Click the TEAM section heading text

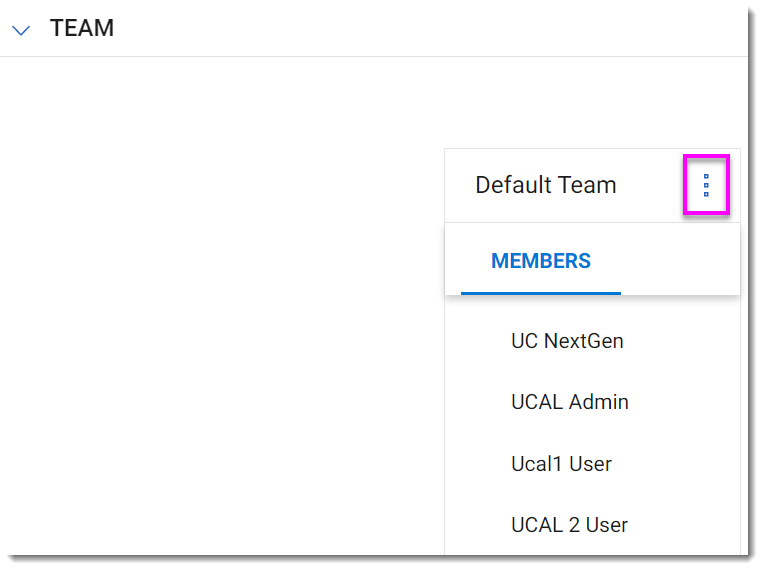pyautogui.click(x=82, y=28)
